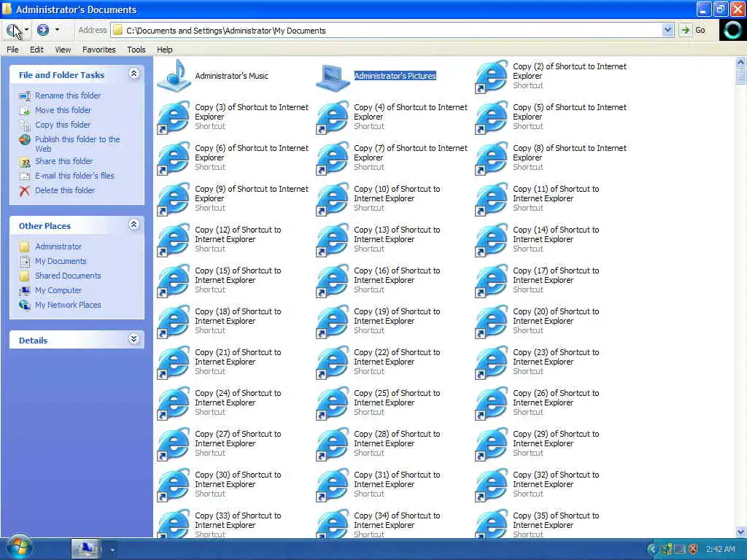Select Copy (28) of Shortcut to Internet Explorer icon
This screenshot has height=560, width=747.
(x=333, y=444)
